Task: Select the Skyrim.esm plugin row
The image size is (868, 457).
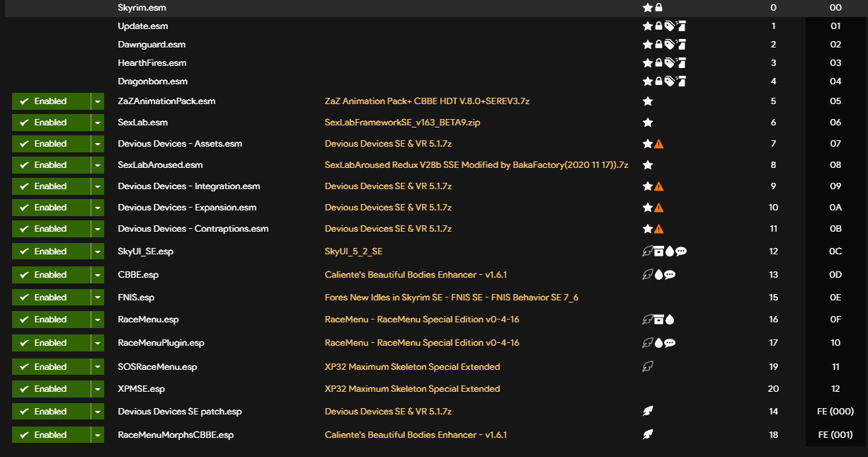Action: [x=434, y=8]
